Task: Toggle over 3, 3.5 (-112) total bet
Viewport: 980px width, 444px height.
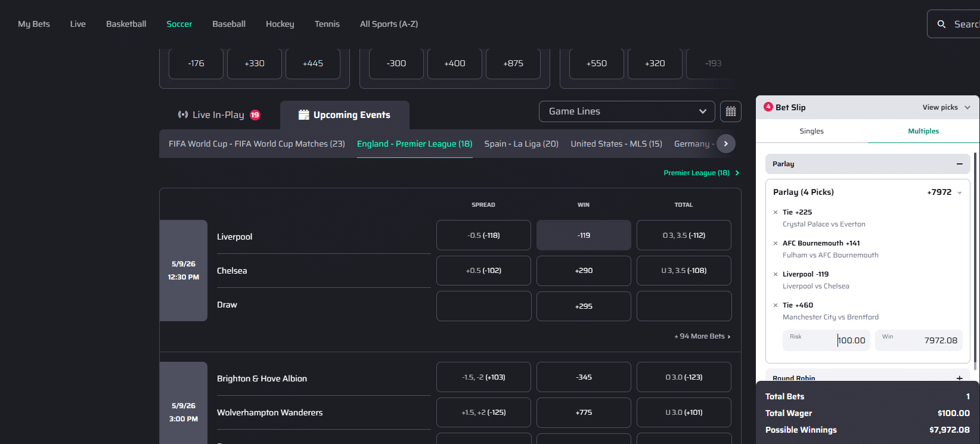Action: point(684,235)
